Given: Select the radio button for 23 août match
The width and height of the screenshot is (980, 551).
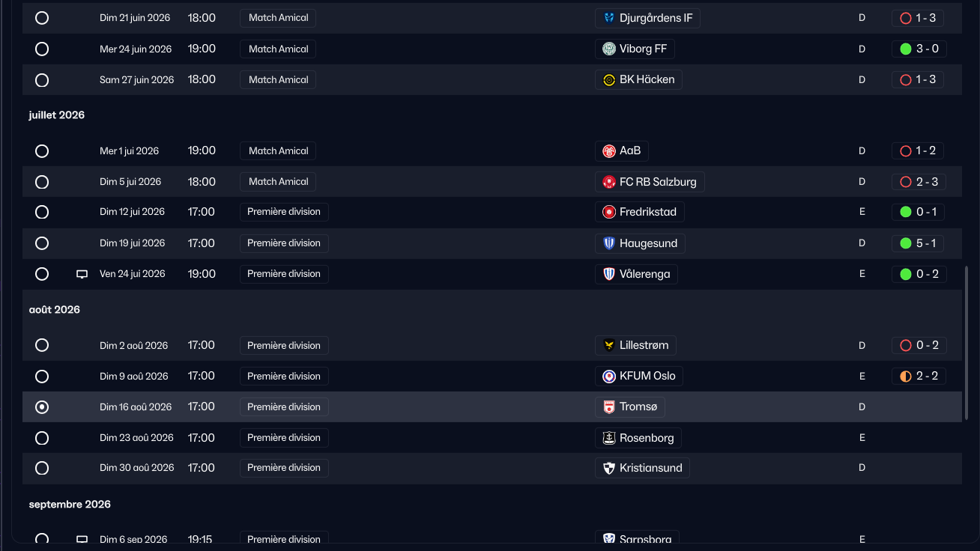Looking at the screenshot, I should click(x=42, y=438).
